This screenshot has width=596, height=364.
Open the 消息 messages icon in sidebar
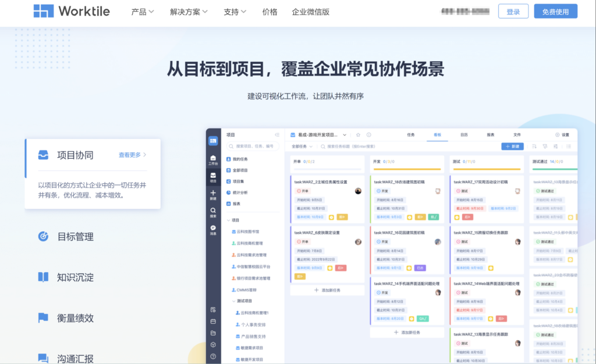point(213,230)
